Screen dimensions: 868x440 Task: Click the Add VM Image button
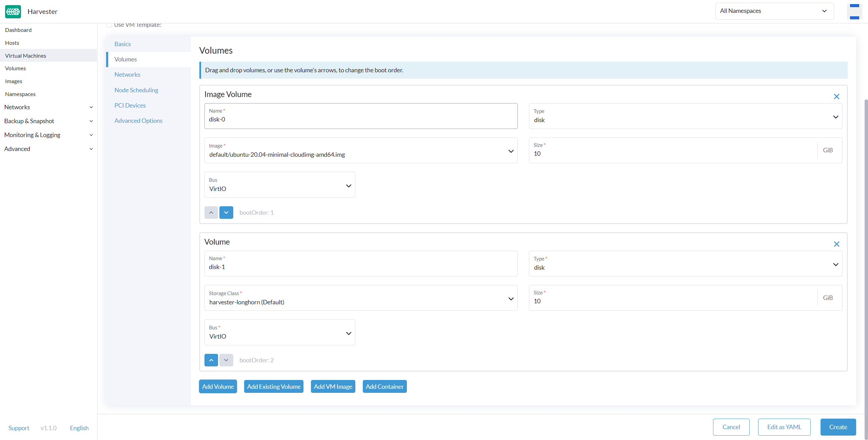[333, 386]
